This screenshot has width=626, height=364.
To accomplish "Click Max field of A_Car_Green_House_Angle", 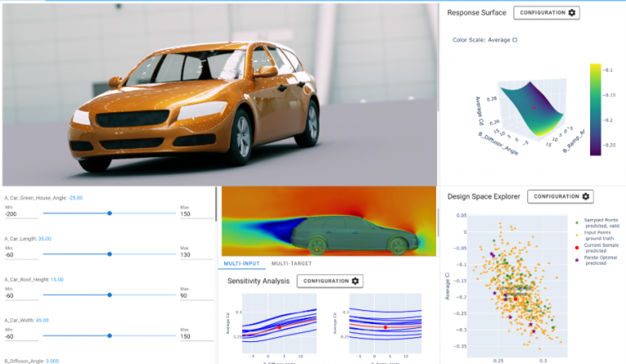I will tap(194, 213).
